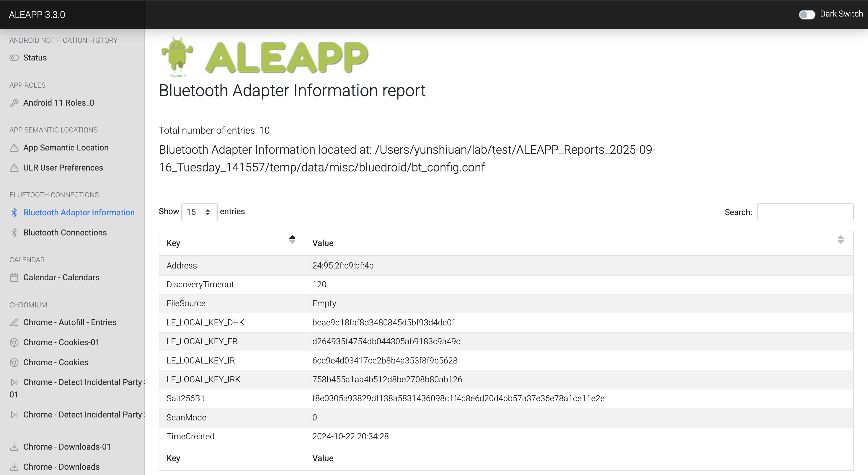Click the gray Bluetooth icon beside Bluetooth Connections
The image size is (868, 475).
[14, 232]
